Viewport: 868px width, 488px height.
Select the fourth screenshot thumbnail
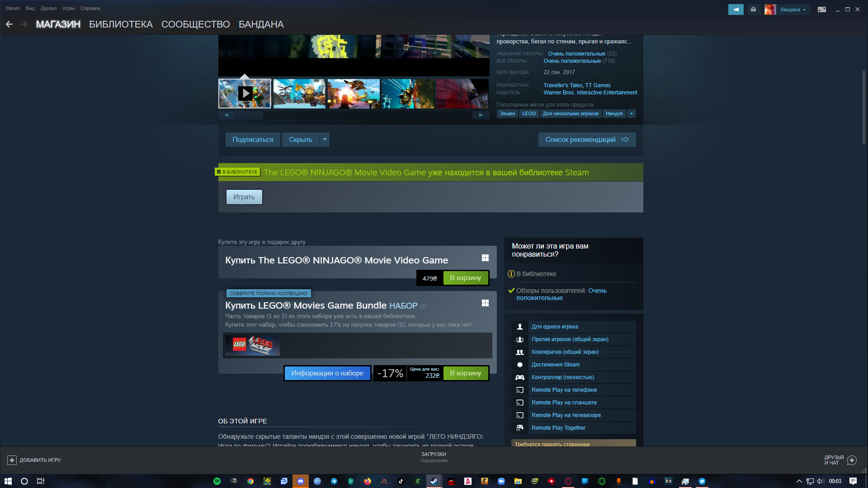coord(408,94)
